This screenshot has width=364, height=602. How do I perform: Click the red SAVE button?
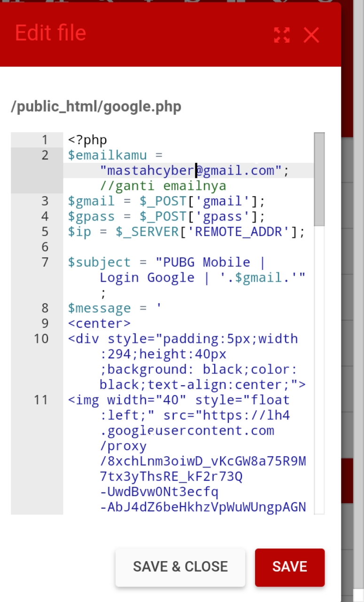(290, 567)
